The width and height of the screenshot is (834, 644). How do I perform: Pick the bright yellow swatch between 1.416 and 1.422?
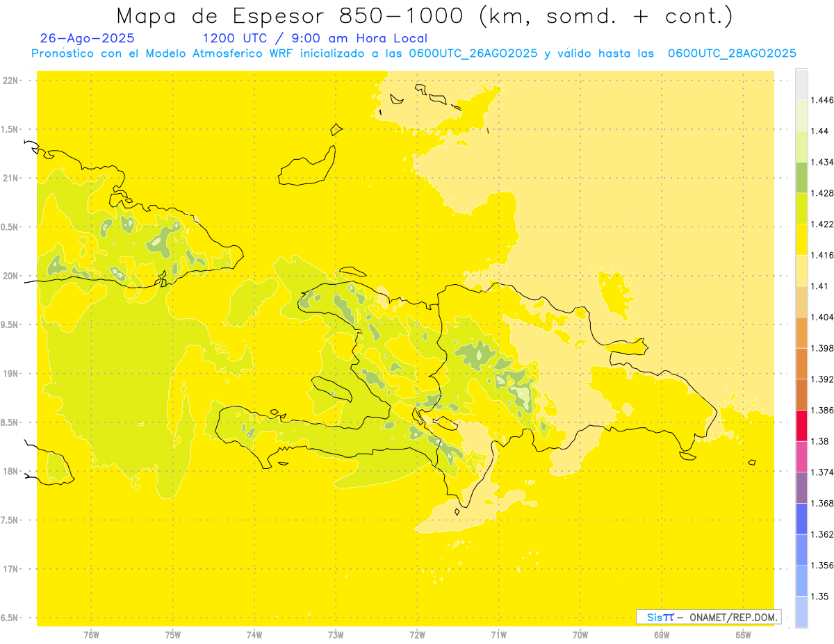801,240
